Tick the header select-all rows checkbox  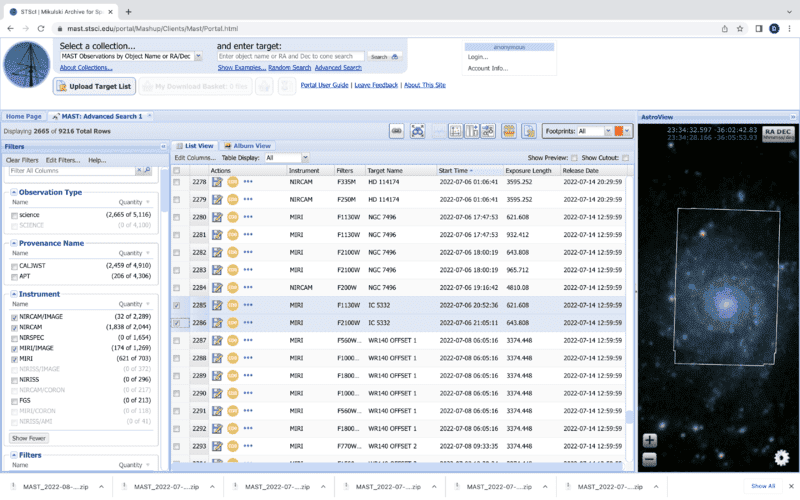point(177,170)
